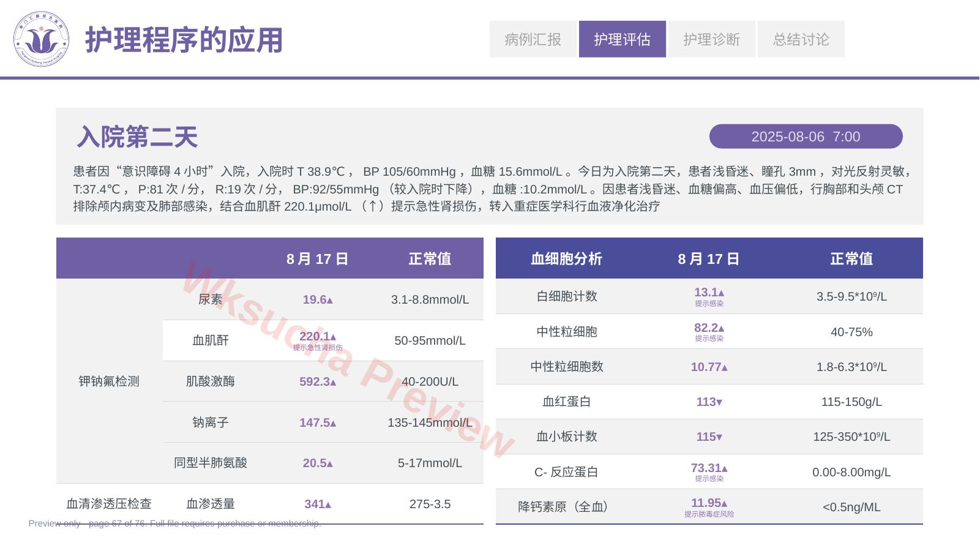Screen dimensions: 980x551
Task: Select the 钾钠氯检测 category cell
Action: 109,381
